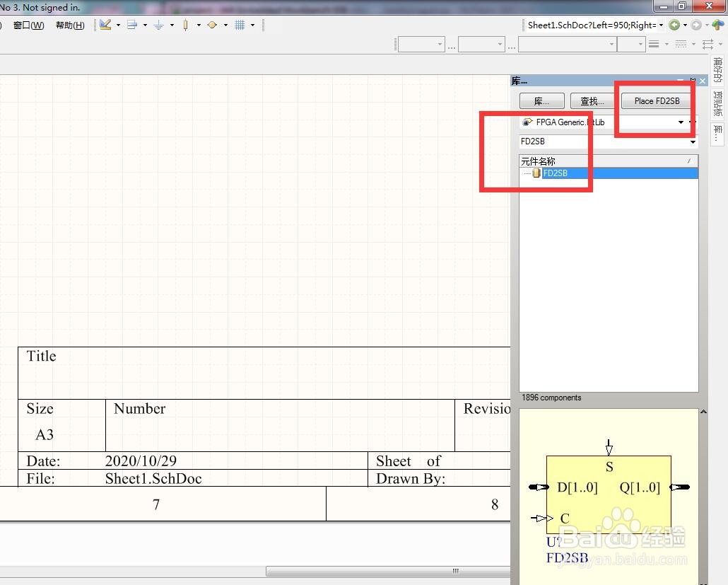
Task: Expand simulation sources dropdown arrow
Action: [225, 25]
